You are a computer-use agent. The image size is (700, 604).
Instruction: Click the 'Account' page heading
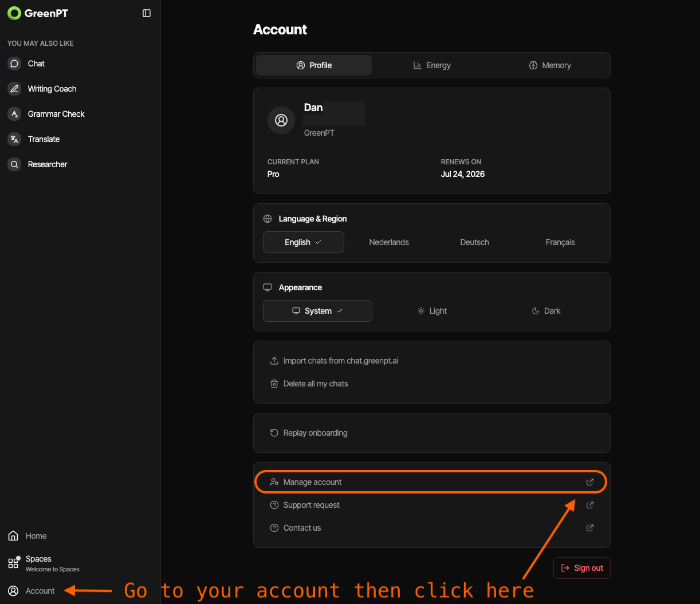coord(280,30)
